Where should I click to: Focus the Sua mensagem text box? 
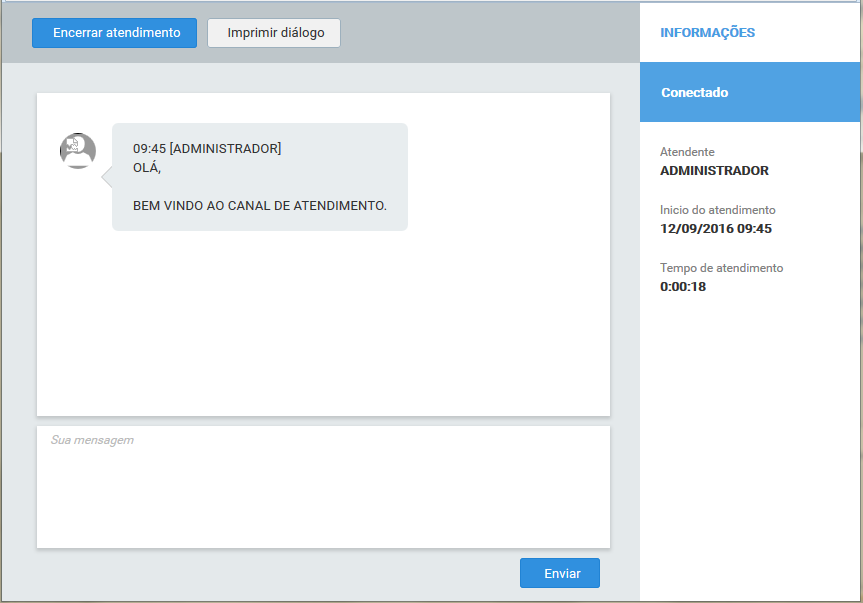(x=323, y=487)
